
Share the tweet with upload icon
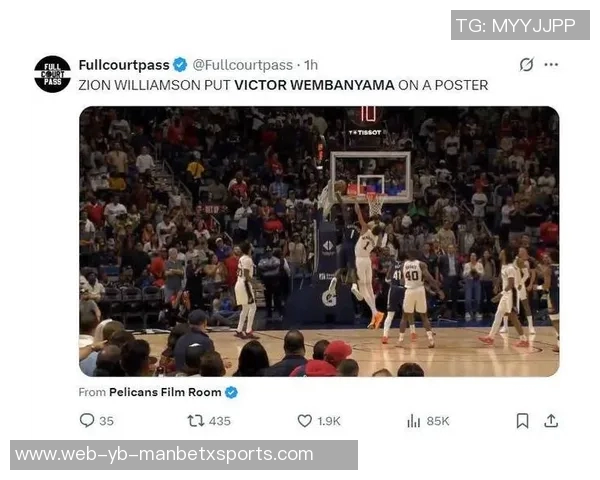click(x=551, y=421)
